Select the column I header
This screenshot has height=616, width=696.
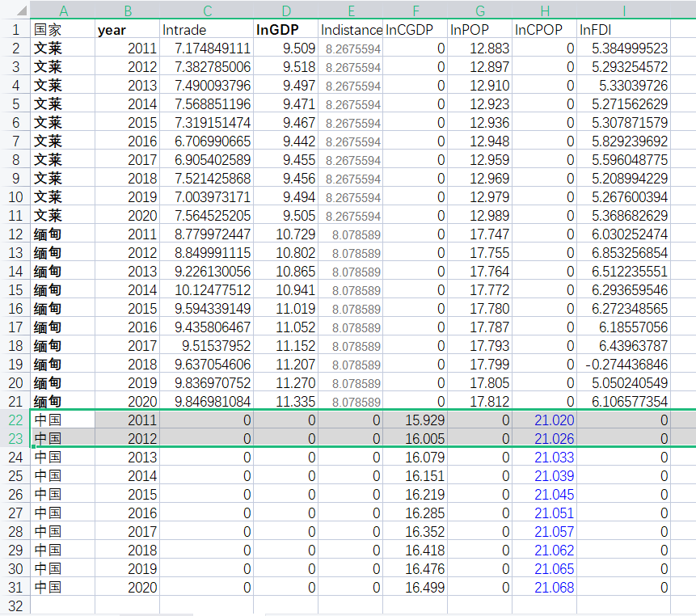[623, 11]
